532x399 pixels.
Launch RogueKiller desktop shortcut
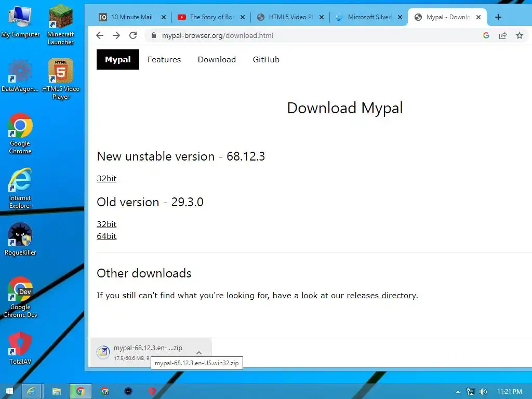pyautogui.click(x=20, y=239)
